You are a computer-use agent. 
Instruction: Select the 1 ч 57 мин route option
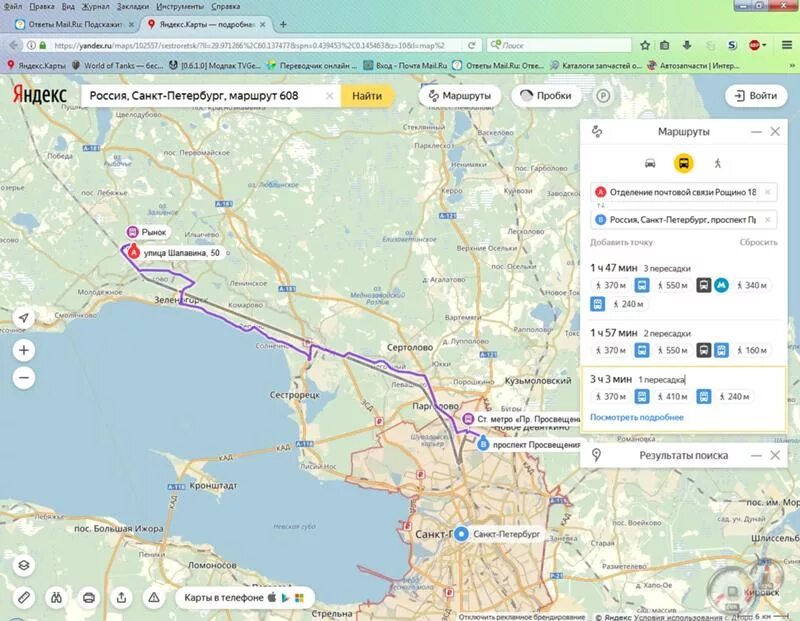click(x=683, y=343)
